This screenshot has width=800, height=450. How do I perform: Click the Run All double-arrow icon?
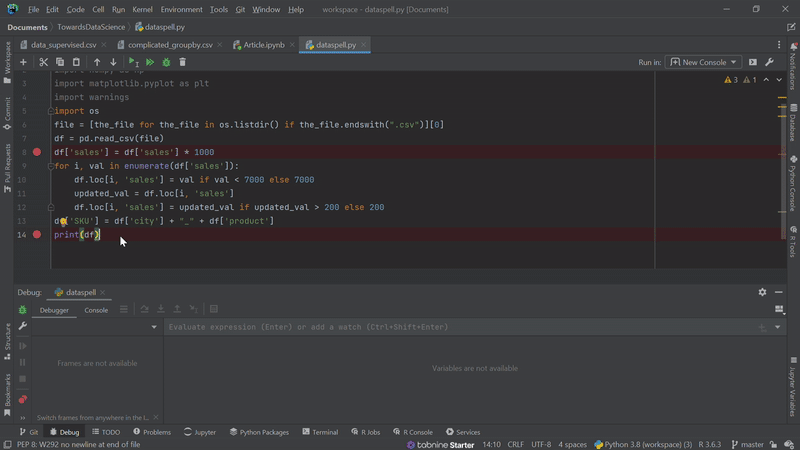tap(150, 62)
